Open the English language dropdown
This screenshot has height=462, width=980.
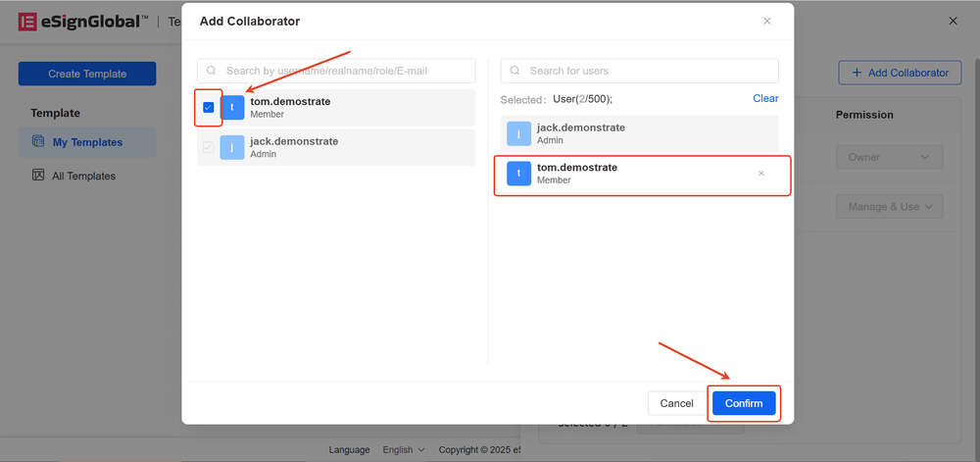coord(403,450)
